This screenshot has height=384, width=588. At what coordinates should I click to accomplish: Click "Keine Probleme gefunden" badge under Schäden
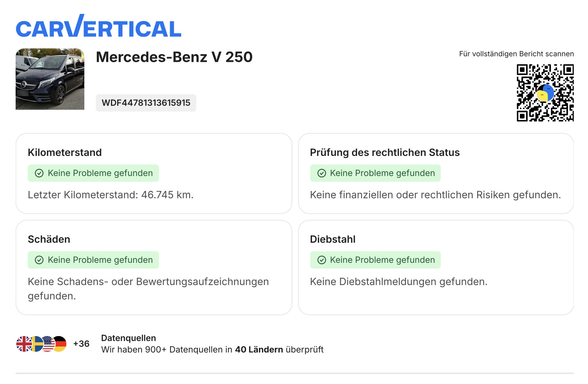point(93,260)
